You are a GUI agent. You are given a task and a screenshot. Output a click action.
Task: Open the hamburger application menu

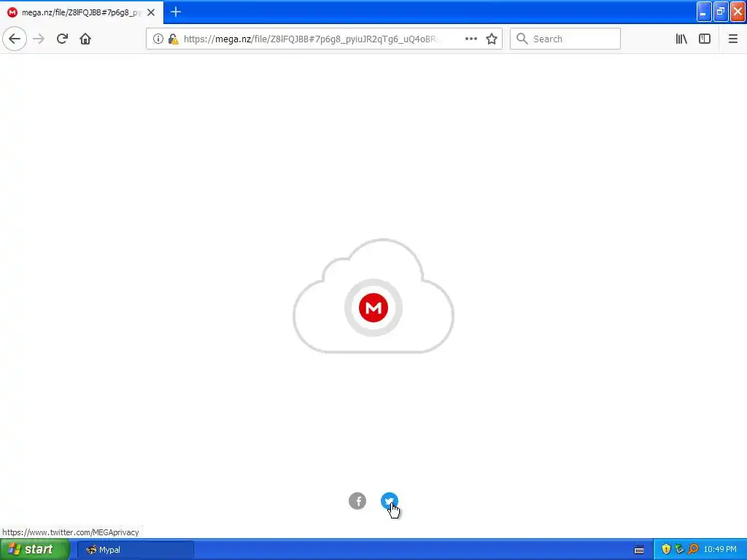tap(732, 39)
